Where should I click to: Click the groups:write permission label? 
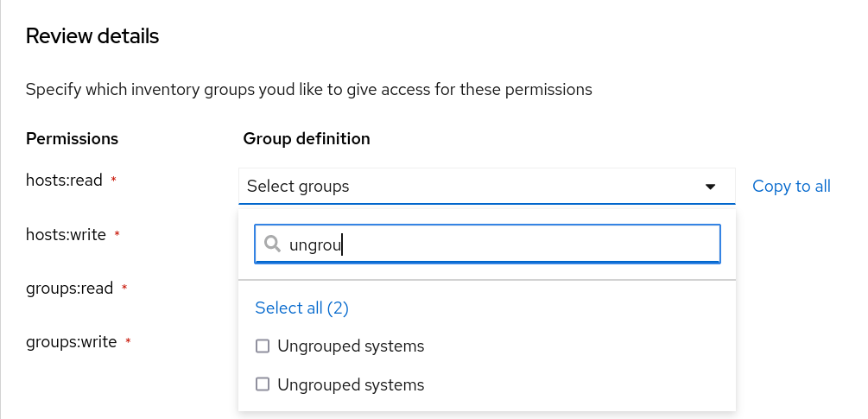pyautogui.click(x=72, y=341)
